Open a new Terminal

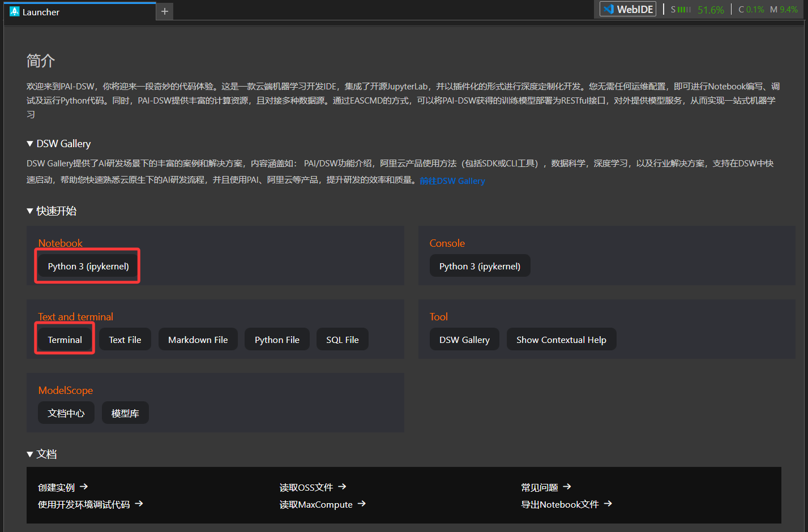point(65,340)
